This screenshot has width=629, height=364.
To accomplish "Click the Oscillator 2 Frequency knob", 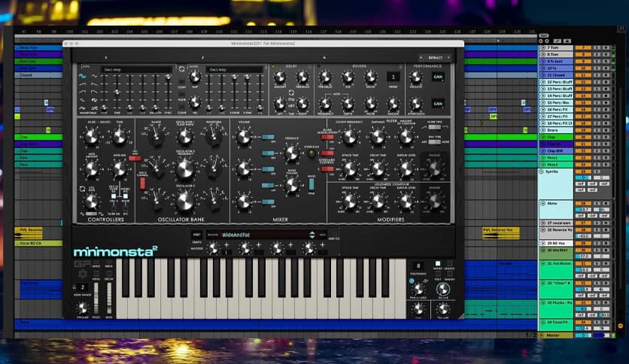I will [184, 170].
